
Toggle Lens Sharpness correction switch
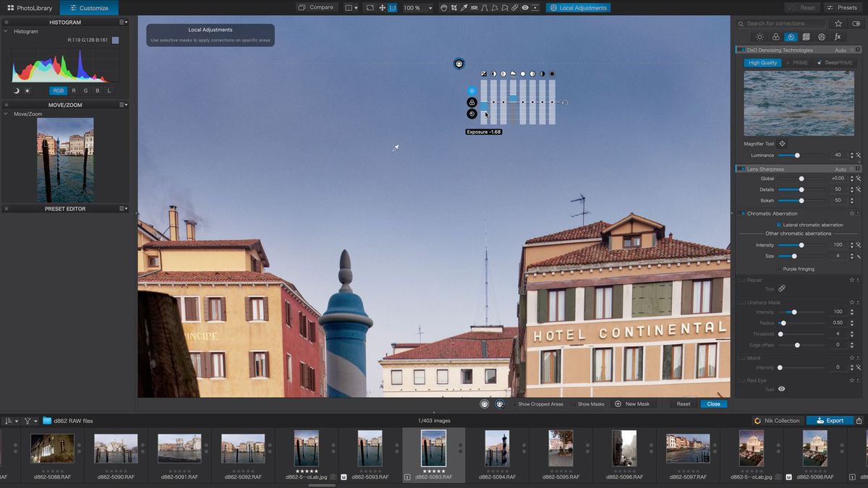pyautogui.click(x=741, y=169)
